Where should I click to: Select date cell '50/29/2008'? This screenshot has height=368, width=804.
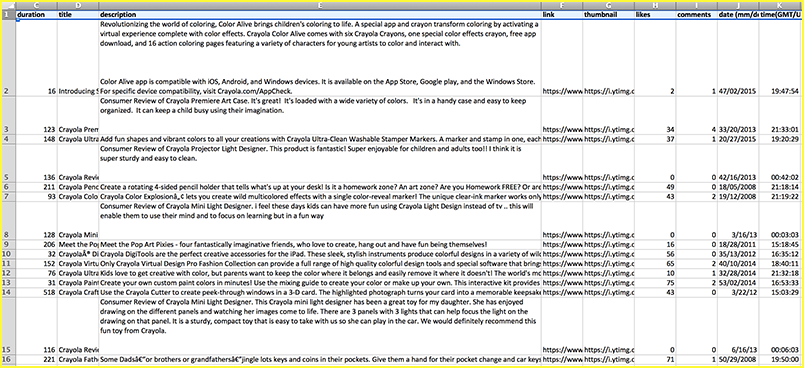click(738, 359)
